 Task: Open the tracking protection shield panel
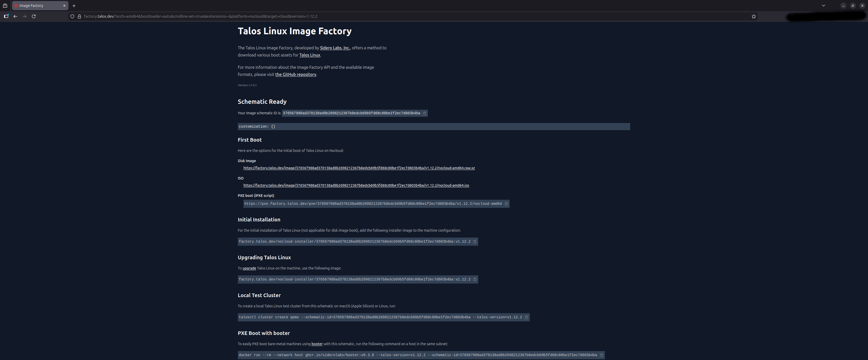[72, 16]
